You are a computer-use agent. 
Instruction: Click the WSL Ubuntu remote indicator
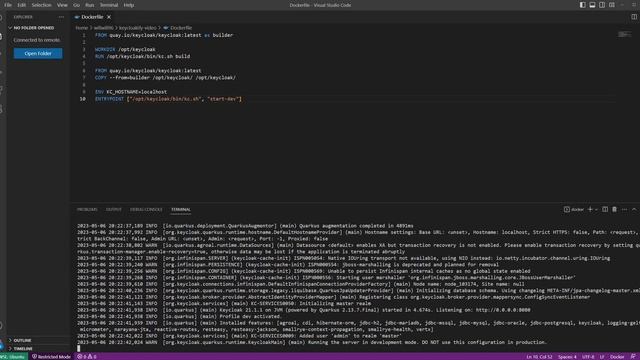point(13,356)
